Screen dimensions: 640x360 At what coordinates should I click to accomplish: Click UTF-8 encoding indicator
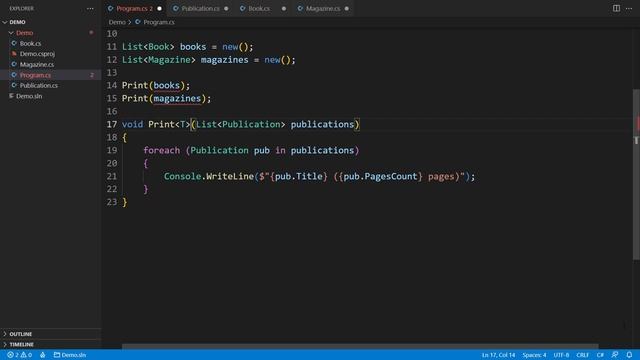click(x=561, y=355)
